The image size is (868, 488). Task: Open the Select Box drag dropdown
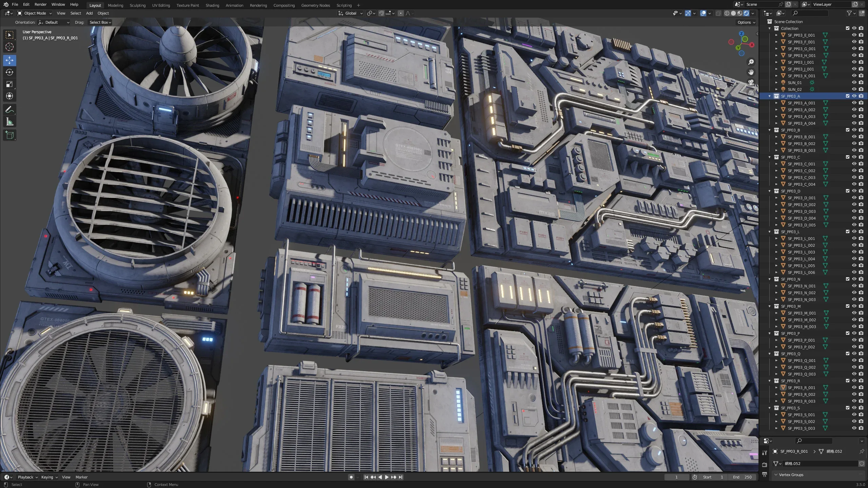pyautogui.click(x=100, y=22)
